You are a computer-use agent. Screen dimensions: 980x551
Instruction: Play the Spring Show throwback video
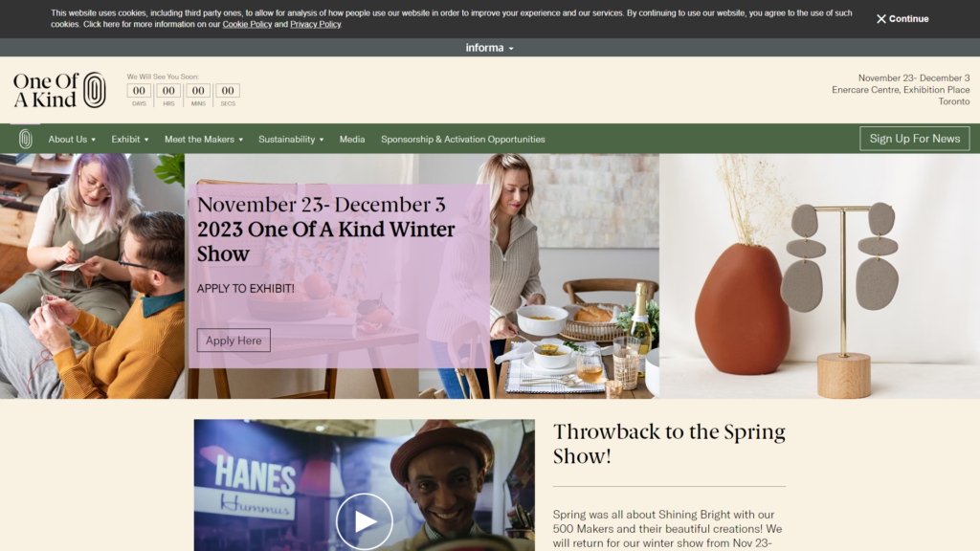365,521
